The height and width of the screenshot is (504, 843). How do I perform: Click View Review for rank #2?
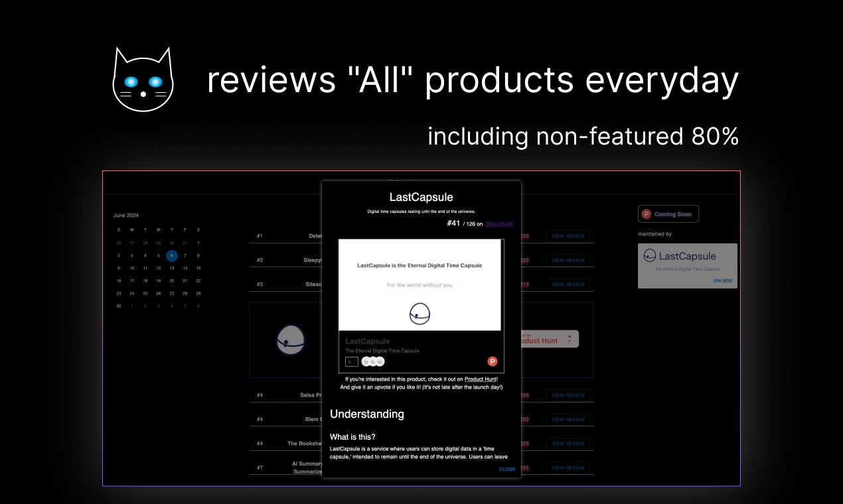[x=568, y=261]
